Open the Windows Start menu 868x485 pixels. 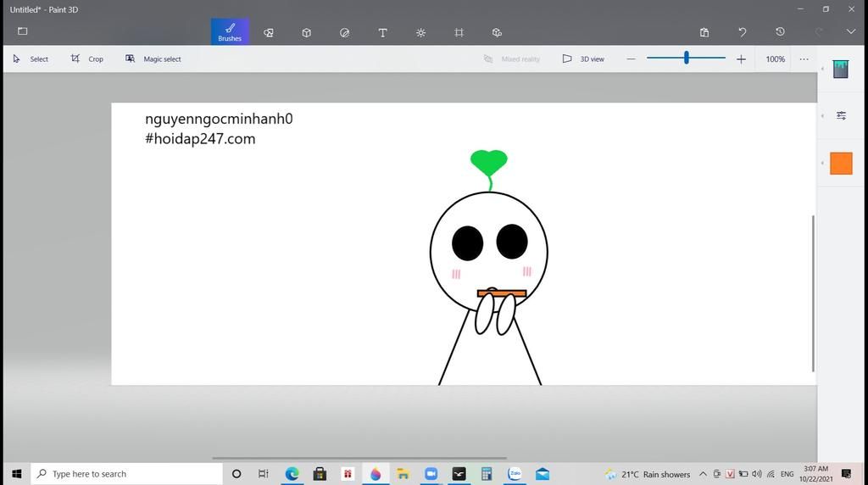[x=17, y=474]
